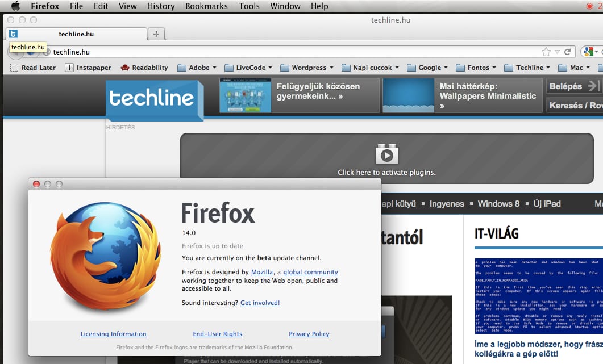603x364 pixels.
Task: Expand the Google bookmarks folder
Action: pos(427,68)
